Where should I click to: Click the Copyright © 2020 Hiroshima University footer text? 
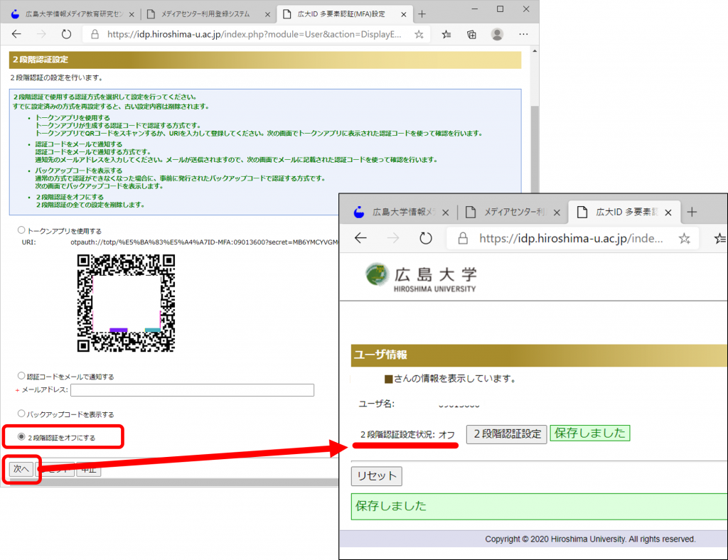(x=590, y=539)
